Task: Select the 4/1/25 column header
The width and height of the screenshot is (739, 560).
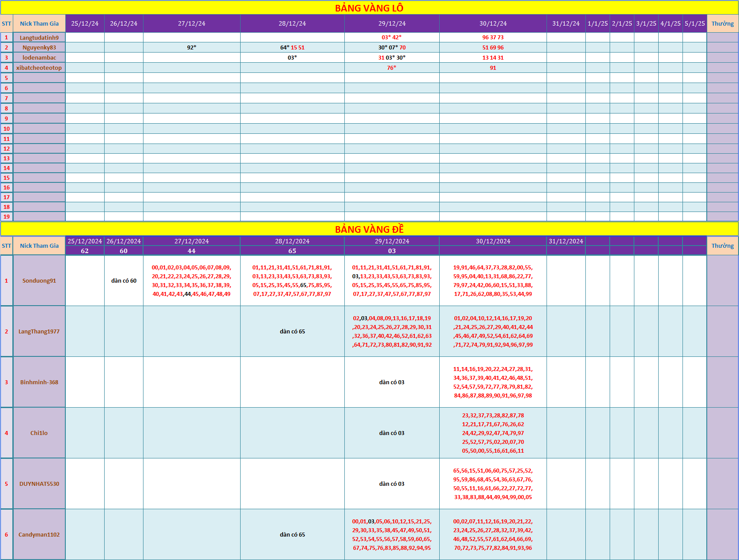Action: [x=671, y=23]
